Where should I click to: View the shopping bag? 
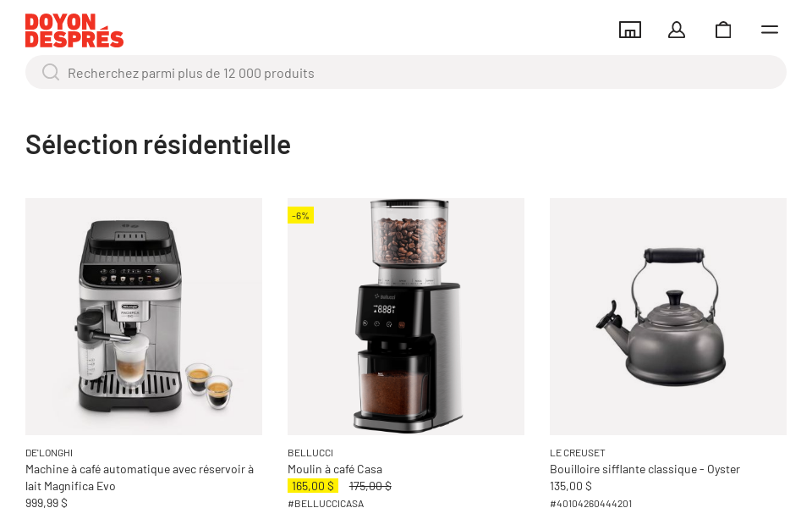[x=723, y=30]
